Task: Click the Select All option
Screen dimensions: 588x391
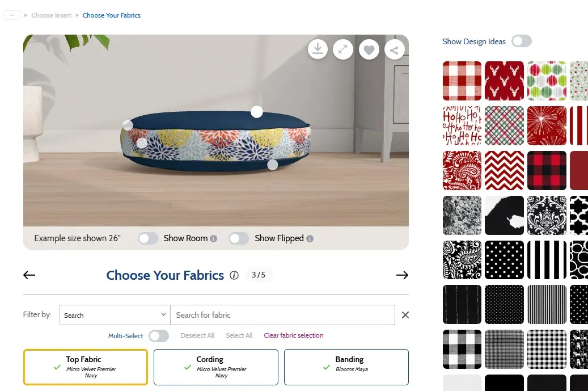Action: [x=239, y=335]
